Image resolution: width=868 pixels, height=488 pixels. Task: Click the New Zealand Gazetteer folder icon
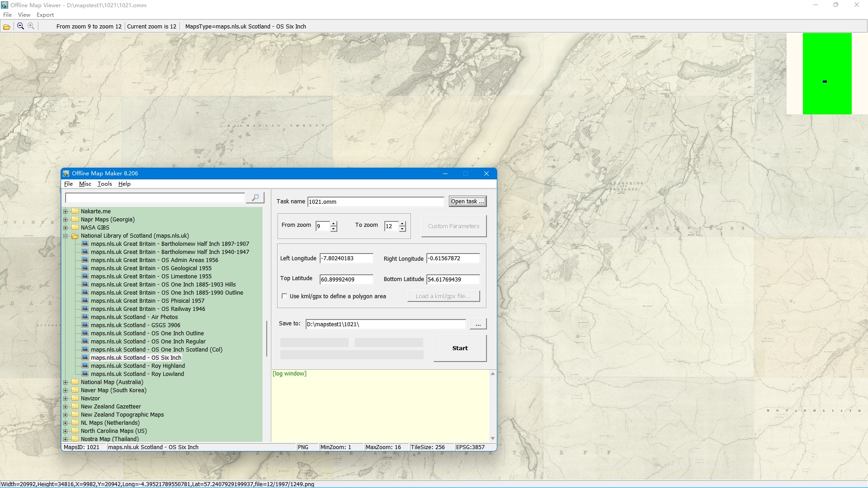(75, 406)
